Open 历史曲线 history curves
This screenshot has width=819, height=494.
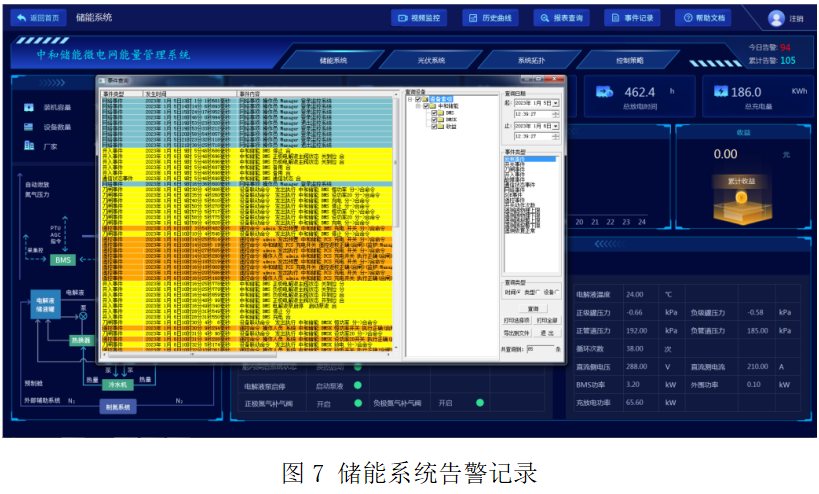[490, 18]
